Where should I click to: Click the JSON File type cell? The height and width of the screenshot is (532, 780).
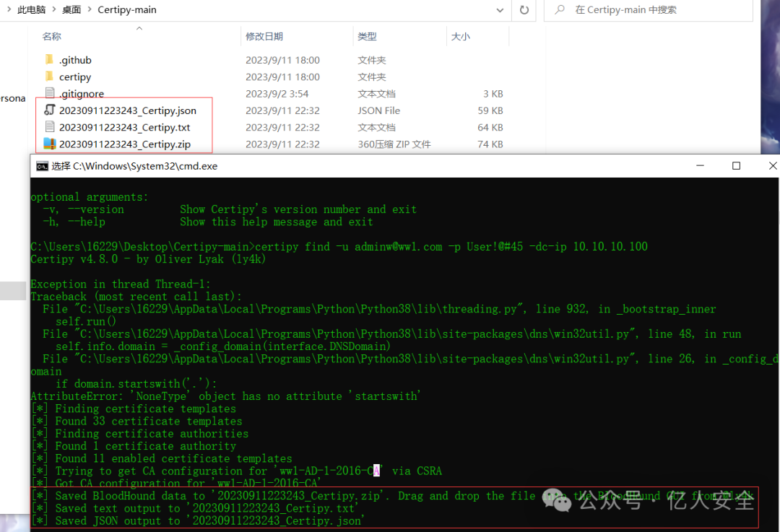click(x=378, y=110)
